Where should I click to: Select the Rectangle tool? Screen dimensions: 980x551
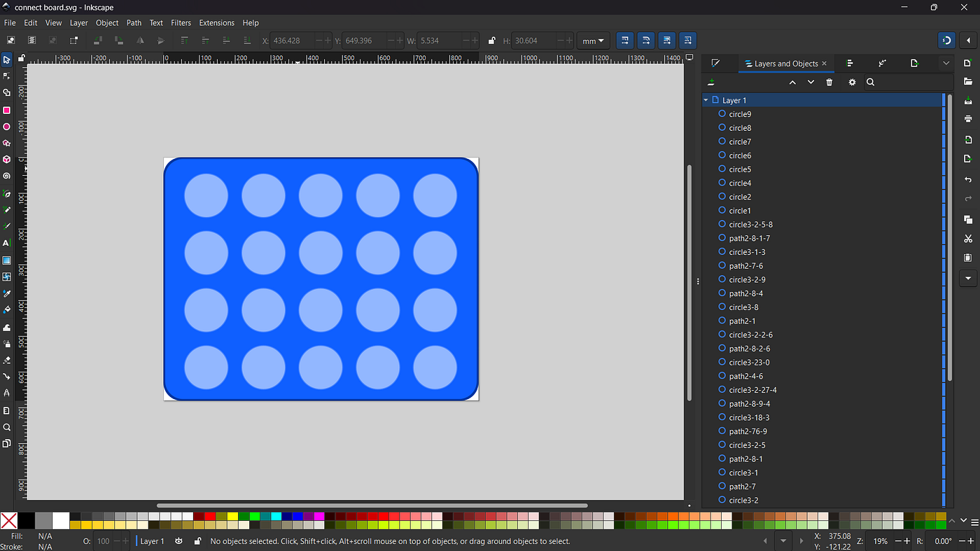pos(6,110)
